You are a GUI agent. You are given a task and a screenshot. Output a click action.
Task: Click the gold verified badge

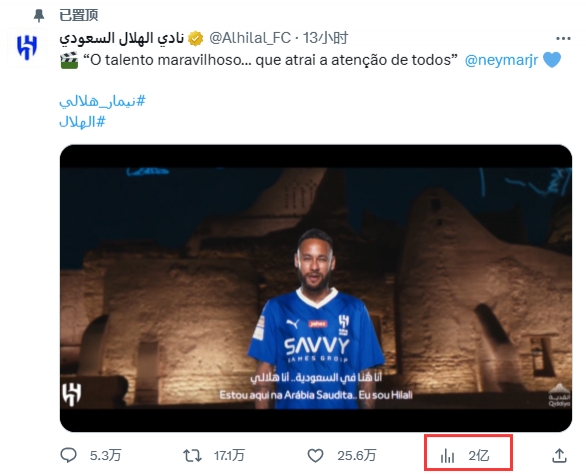(x=195, y=38)
